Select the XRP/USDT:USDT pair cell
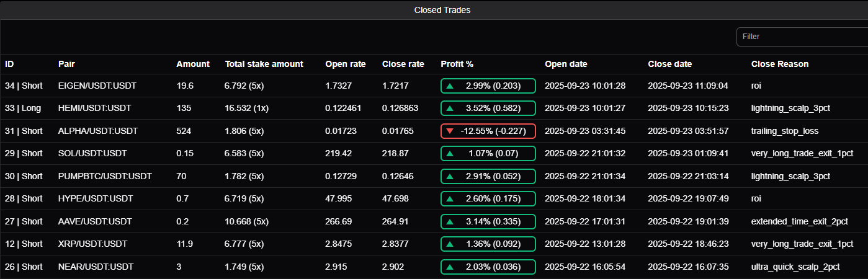The width and height of the screenshot is (868, 279). (x=92, y=244)
